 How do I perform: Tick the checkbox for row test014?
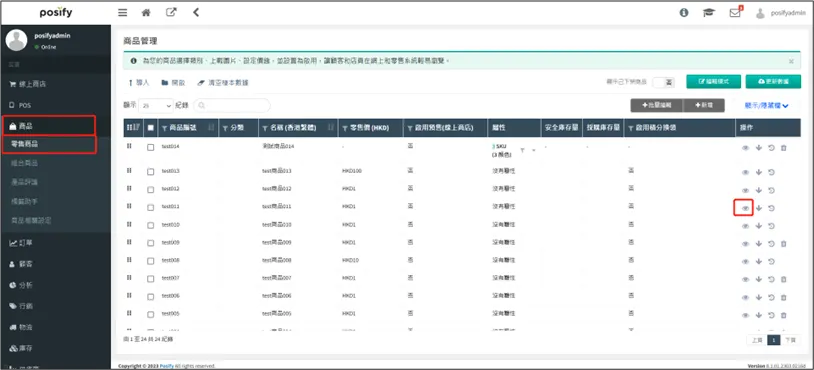[x=151, y=147]
